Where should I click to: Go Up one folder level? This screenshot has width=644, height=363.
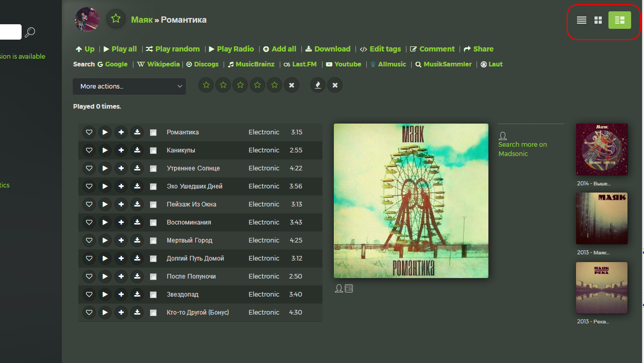pyautogui.click(x=85, y=49)
